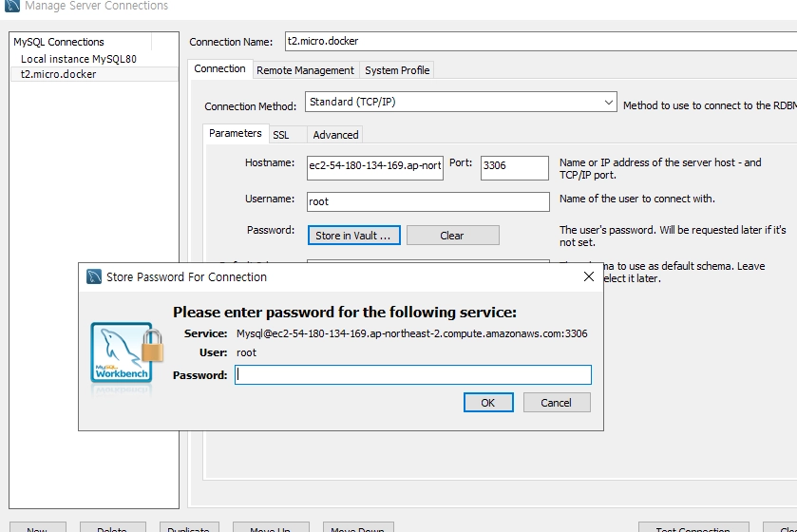
Task: Click the 'Name or IP address of the server host' hint
Action: [660, 169]
